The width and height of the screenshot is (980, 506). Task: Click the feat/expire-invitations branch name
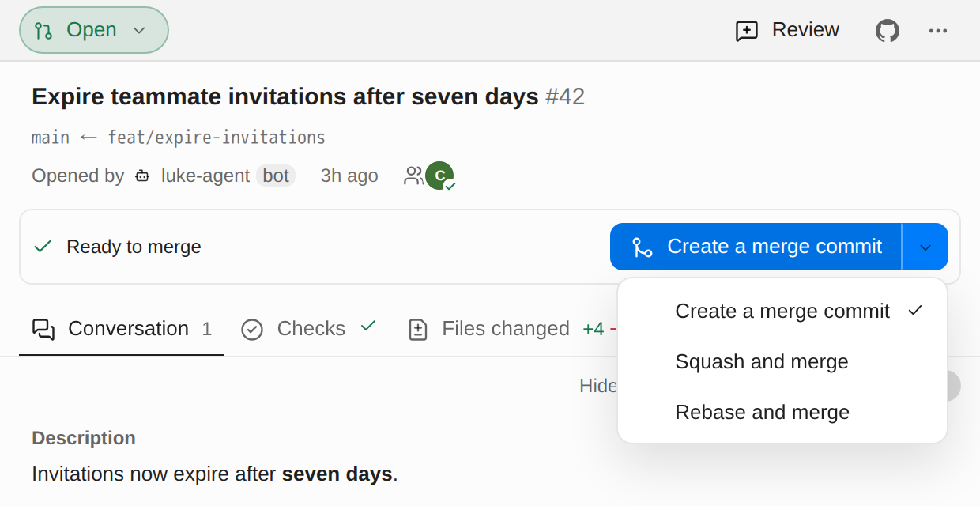point(217,138)
